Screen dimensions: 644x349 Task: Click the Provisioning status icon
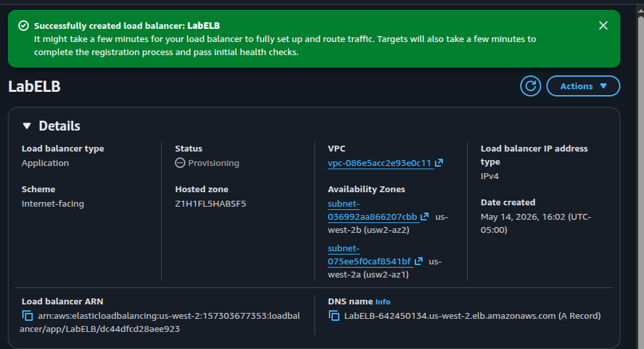(x=180, y=163)
